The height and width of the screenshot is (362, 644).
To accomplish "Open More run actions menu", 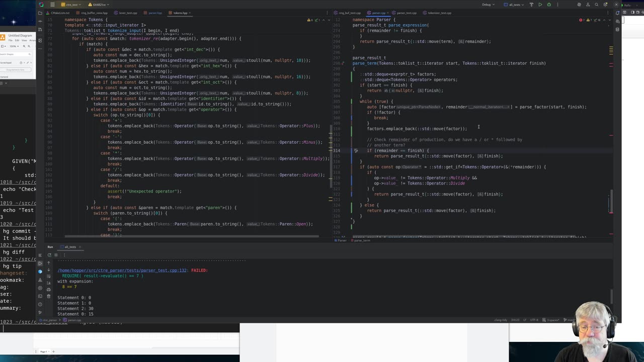I will [557, 5].
